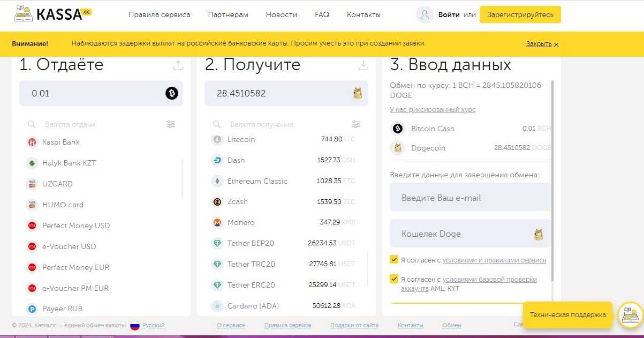Uncheck agreement to условиями и правилами сервиса

395,260
